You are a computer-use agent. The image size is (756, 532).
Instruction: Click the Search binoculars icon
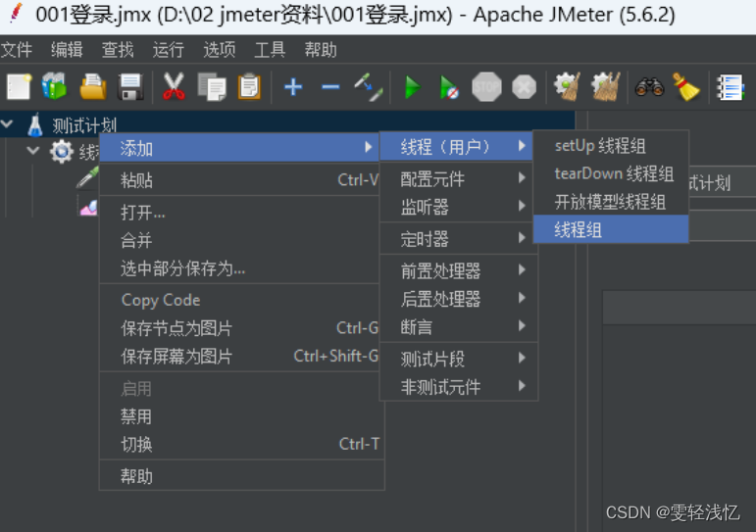pyautogui.click(x=649, y=87)
